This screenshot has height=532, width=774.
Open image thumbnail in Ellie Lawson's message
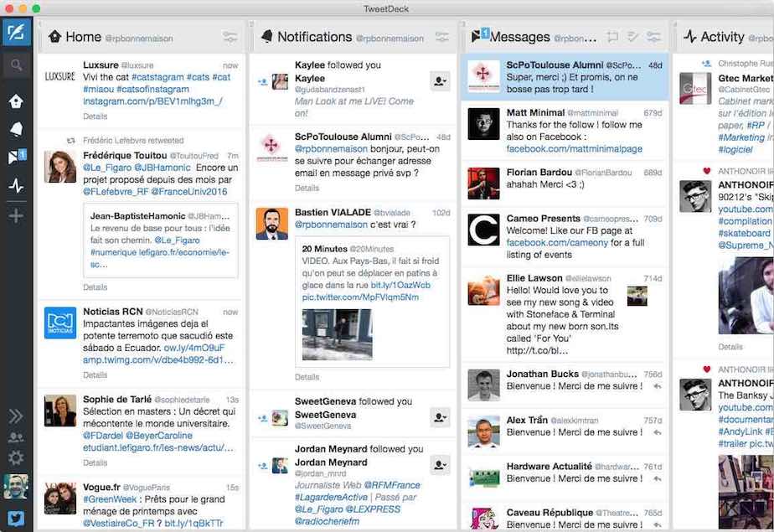637,296
